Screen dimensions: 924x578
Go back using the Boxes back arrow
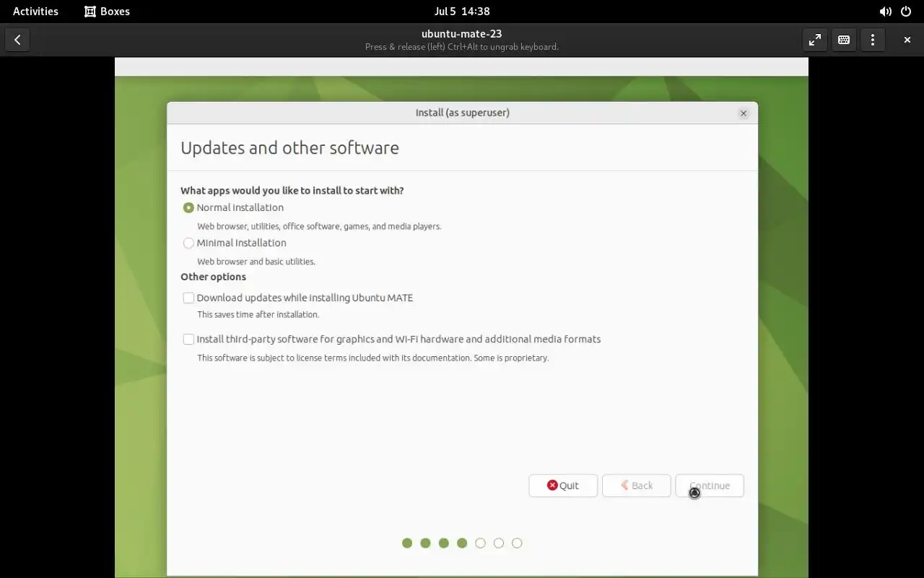click(x=17, y=40)
